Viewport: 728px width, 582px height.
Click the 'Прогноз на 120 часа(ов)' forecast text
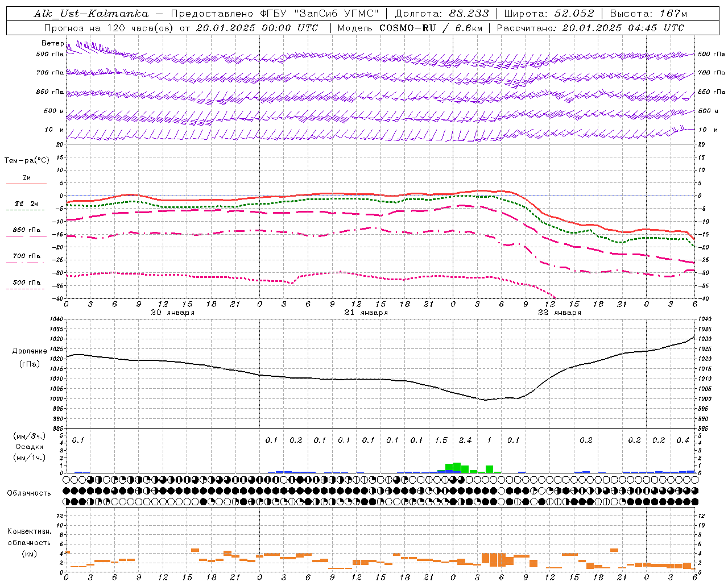click(109, 28)
